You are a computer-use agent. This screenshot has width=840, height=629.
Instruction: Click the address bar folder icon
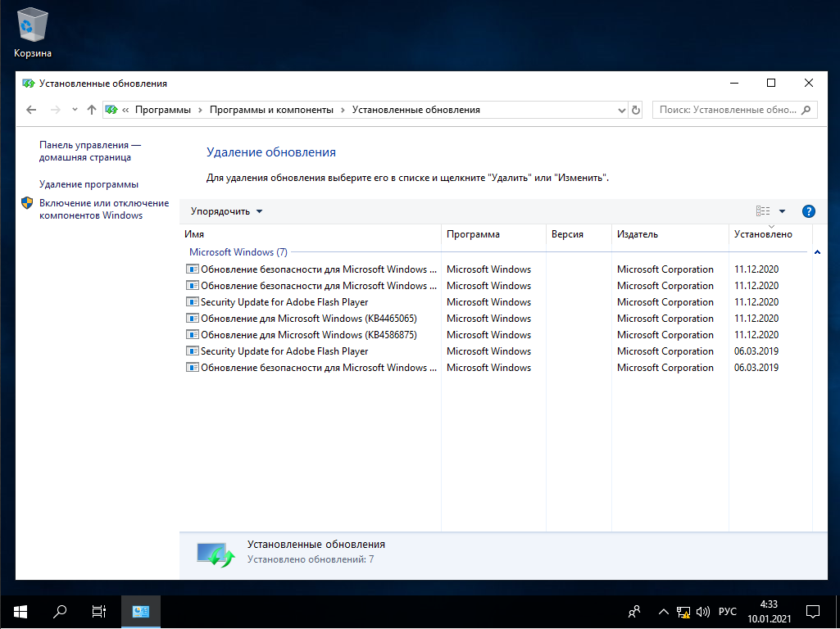coord(111,110)
